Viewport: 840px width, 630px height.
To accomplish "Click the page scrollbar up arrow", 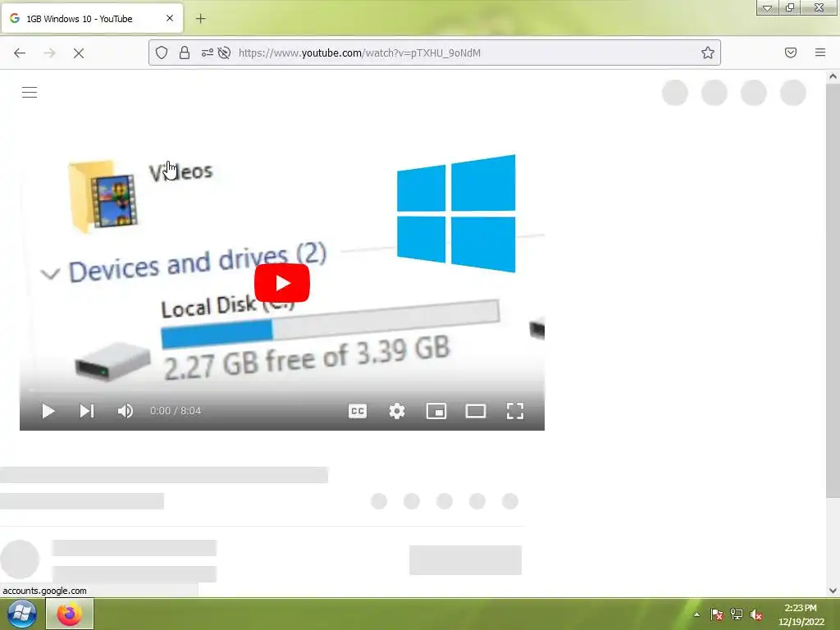I will [x=833, y=76].
